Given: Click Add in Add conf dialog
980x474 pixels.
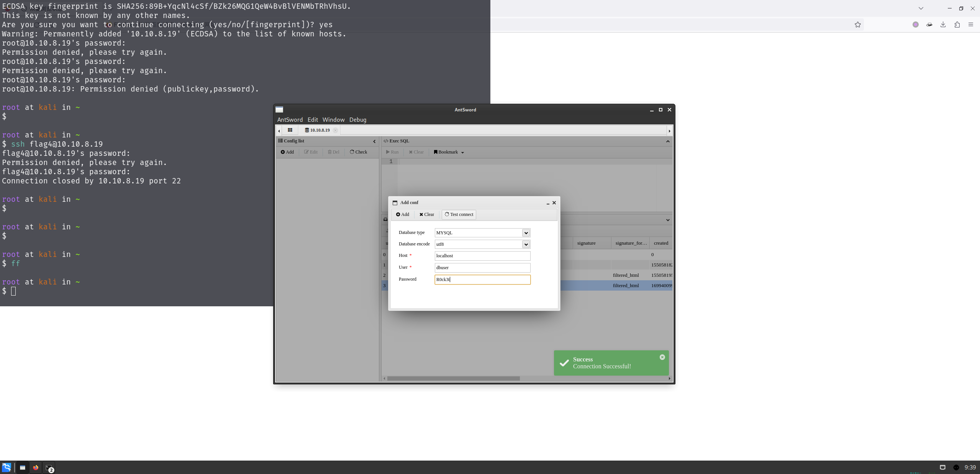Looking at the screenshot, I should [x=403, y=214].
